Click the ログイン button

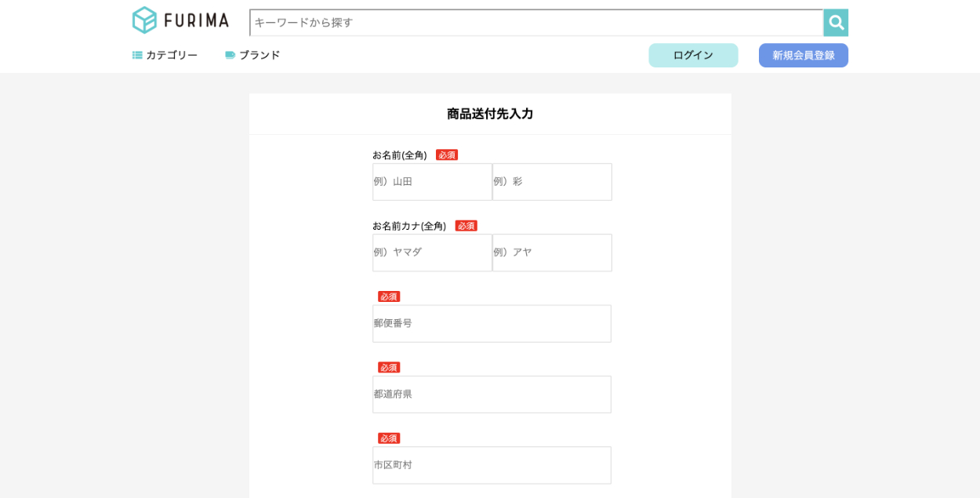(693, 55)
